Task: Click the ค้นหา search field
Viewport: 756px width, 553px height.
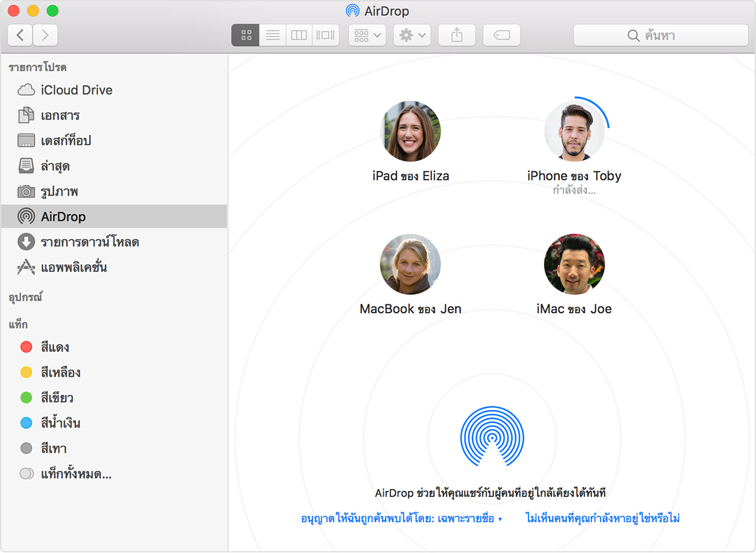Action: click(x=660, y=35)
